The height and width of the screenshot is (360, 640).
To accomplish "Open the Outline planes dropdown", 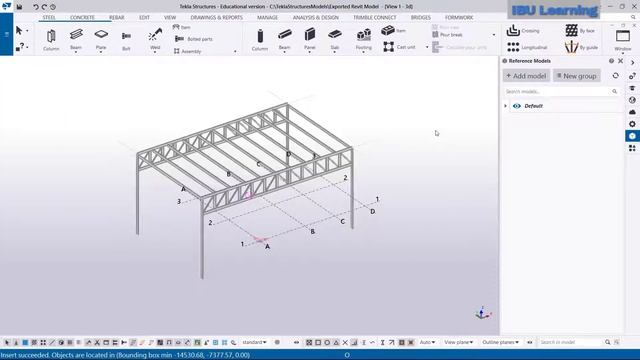I will tap(500, 342).
